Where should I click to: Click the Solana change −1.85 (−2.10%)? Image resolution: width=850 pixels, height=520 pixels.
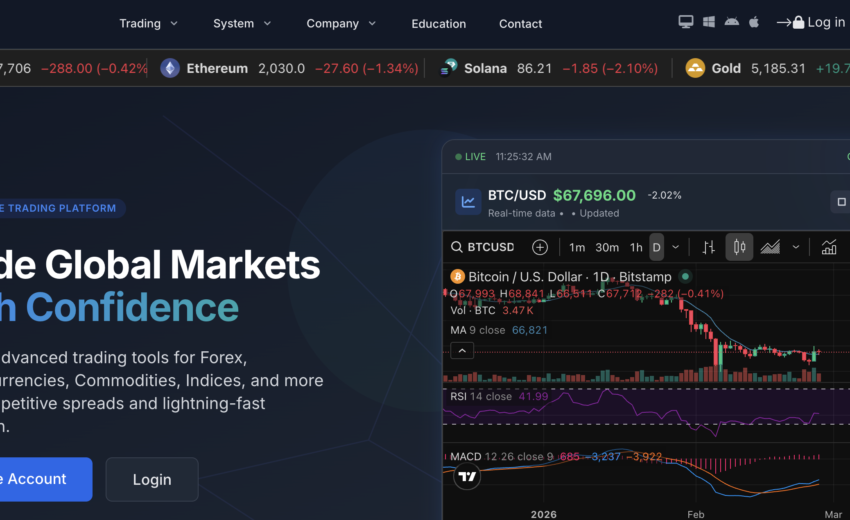tap(610, 68)
